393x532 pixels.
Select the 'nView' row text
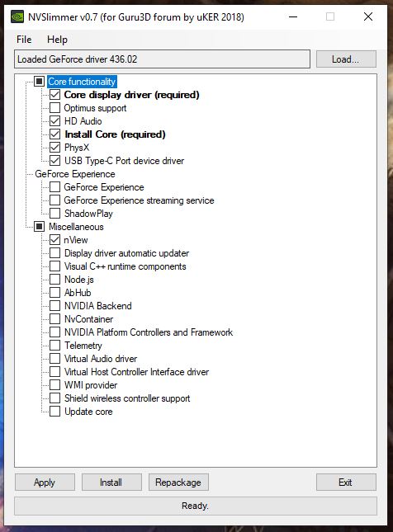[76, 240]
